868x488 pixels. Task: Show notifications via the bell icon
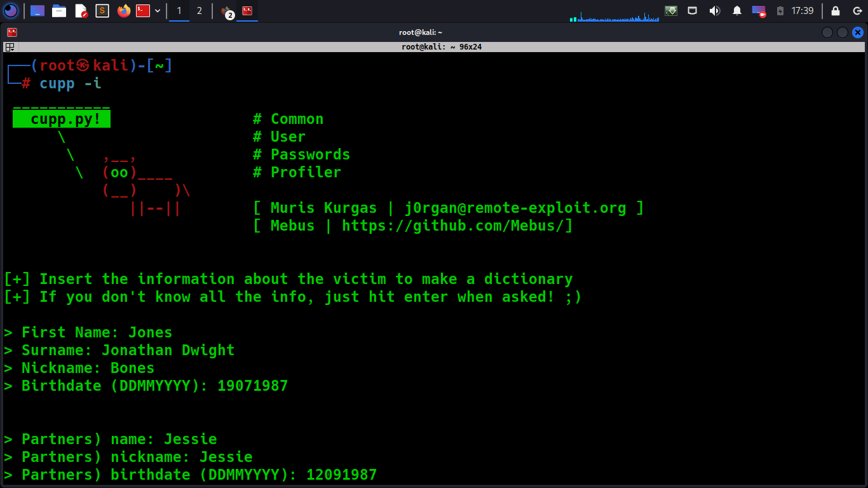(x=736, y=11)
